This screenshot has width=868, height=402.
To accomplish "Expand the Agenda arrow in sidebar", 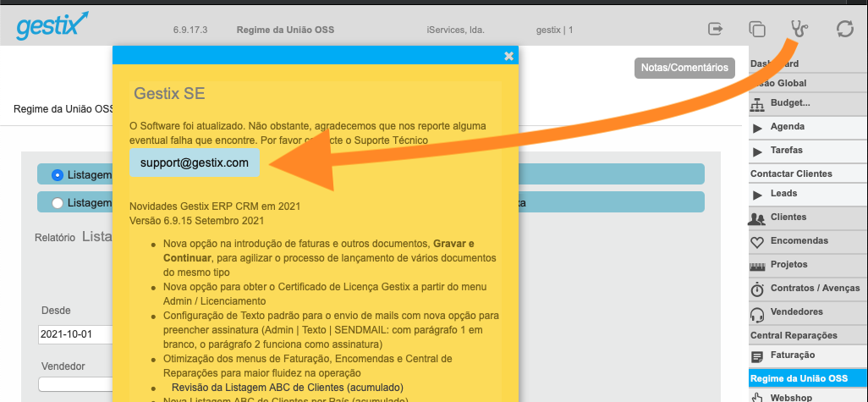I will 757,129.
